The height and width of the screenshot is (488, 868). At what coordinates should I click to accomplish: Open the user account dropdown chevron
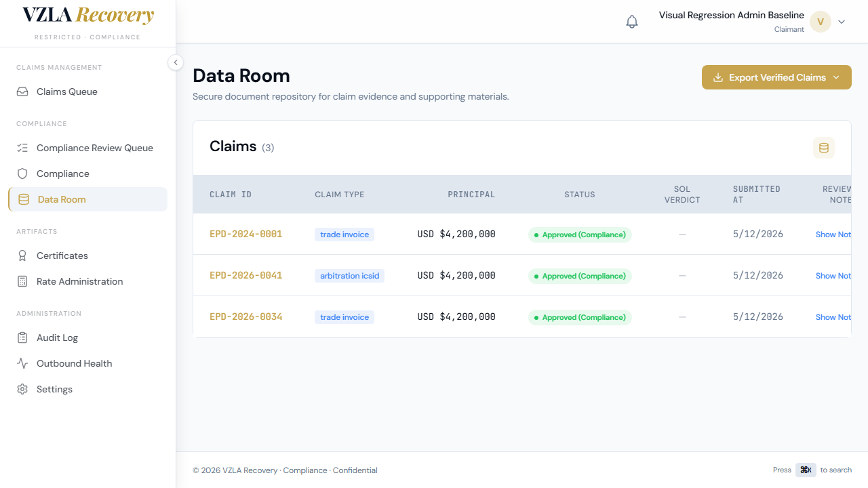[842, 22]
